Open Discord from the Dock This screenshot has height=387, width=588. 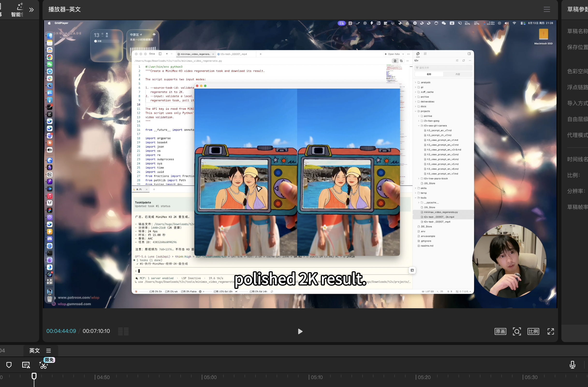[50, 239]
